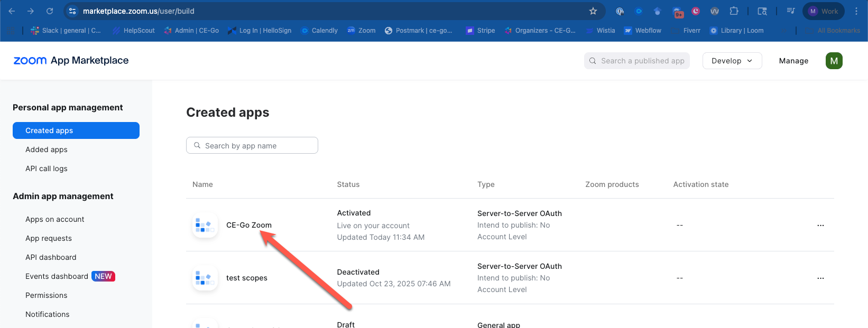Open more options for test scopes
Image resolution: width=868 pixels, height=328 pixels.
(820, 278)
